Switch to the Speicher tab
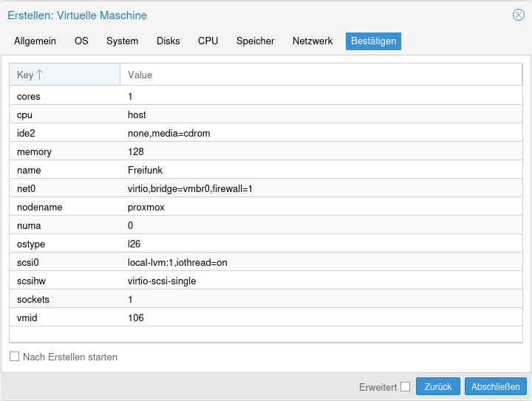Screen dimensions: 532x401 click(x=255, y=41)
